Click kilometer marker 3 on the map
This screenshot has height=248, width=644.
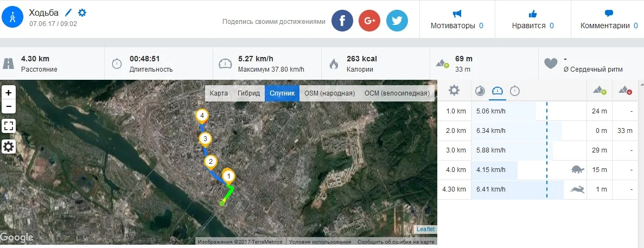pyautogui.click(x=205, y=140)
